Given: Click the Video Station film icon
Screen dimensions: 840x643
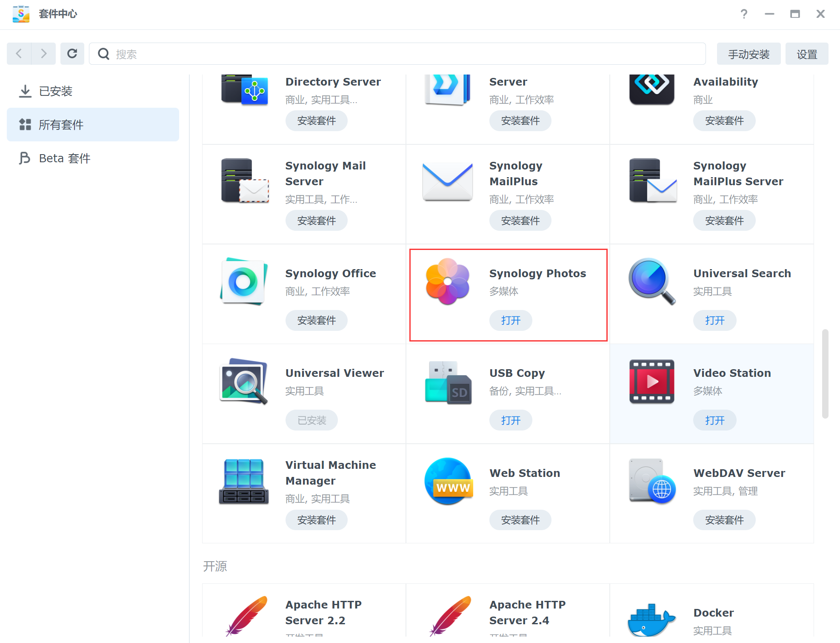Looking at the screenshot, I should point(651,381).
